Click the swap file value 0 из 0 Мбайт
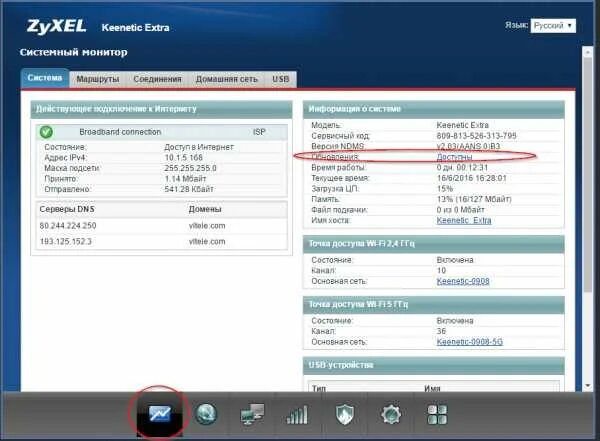The height and width of the screenshot is (441, 600). 461,210
